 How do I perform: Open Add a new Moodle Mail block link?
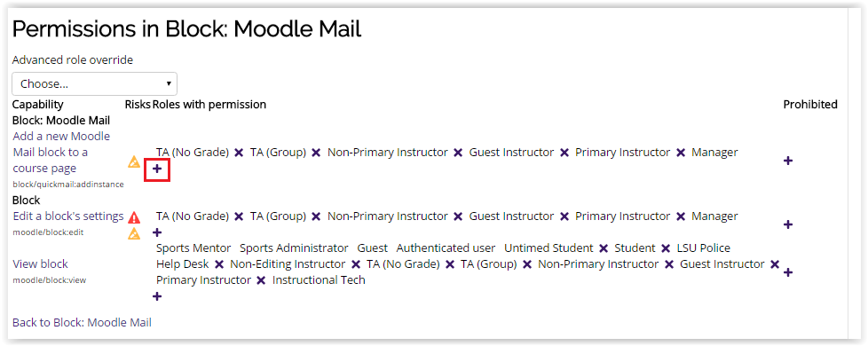pyautogui.click(x=61, y=153)
